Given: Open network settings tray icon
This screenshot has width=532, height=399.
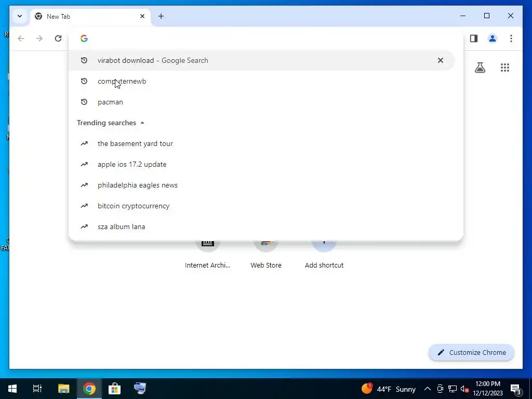Looking at the screenshot, I should [453, 389].
